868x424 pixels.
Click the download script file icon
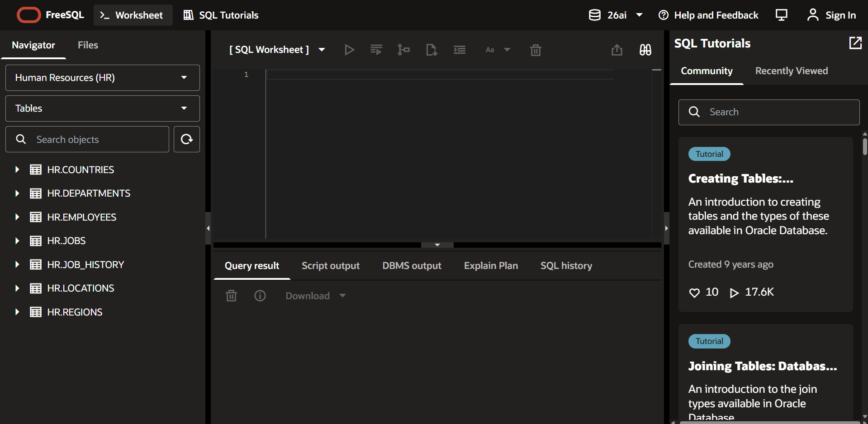pyautogui.click(x=432, y=50)
